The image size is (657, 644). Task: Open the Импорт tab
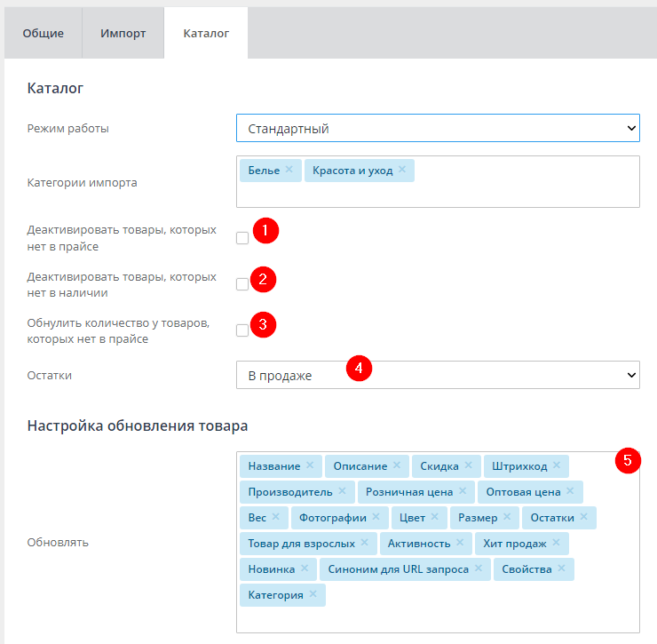click(123, 34)
